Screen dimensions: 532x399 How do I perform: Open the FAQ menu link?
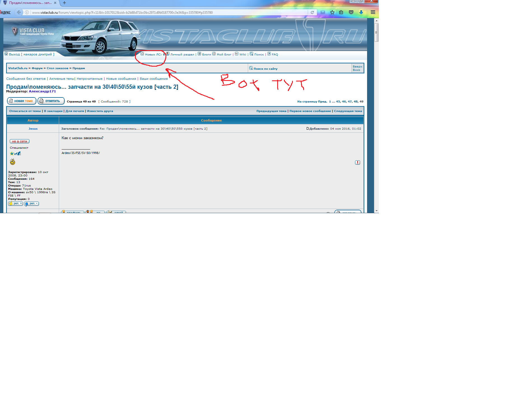[x=275, y=54]
